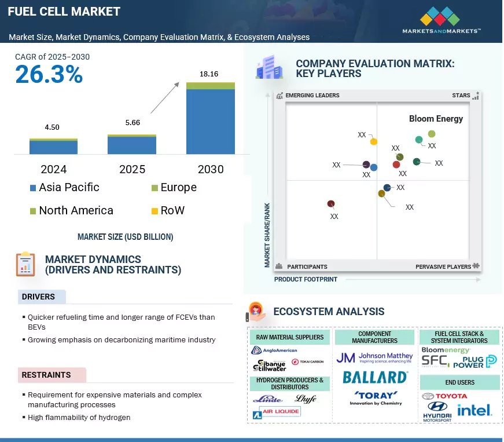Select the RESTRAINTS section header
504x442 pixels.
click(x=46, y=375)
